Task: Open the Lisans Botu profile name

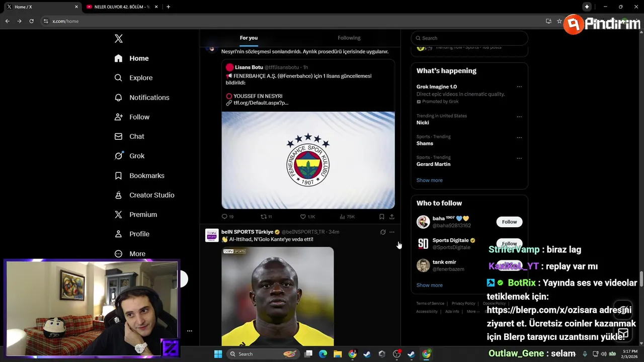Action: (249, 67)
